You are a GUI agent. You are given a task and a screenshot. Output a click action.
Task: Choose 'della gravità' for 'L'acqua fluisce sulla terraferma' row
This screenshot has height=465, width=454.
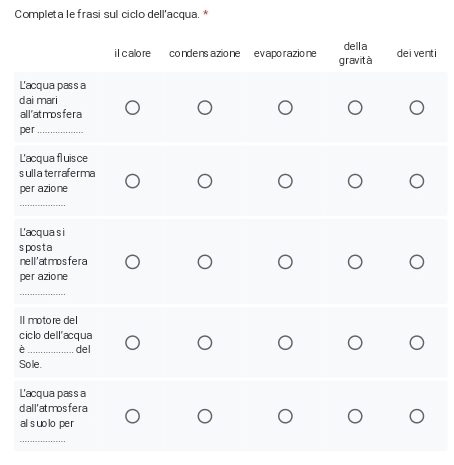coord(355,181)
